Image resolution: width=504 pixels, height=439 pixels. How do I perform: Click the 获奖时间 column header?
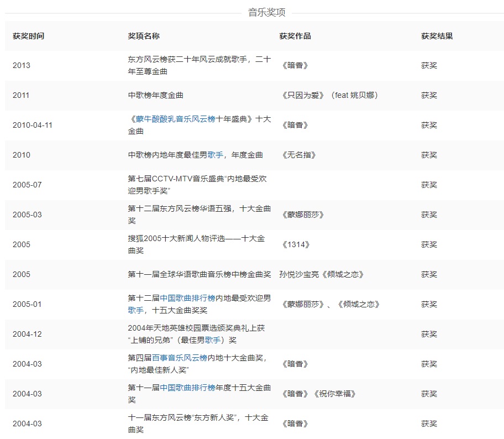tap(28, 35)
